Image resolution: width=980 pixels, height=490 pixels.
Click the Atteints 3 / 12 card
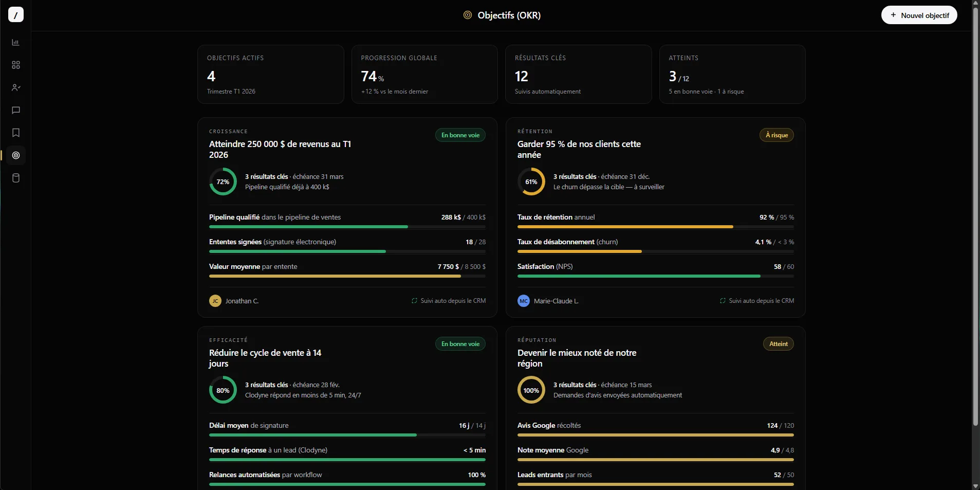click(x=732, y=74)
